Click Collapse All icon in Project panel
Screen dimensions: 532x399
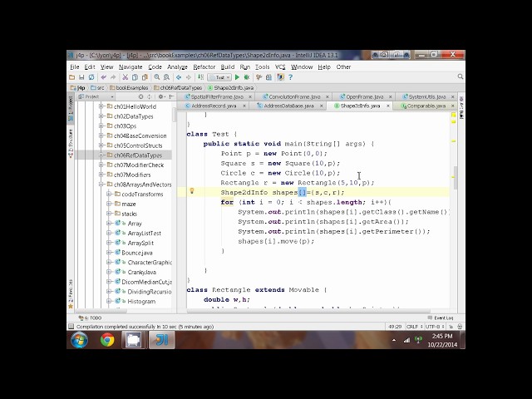pos(149,96)
